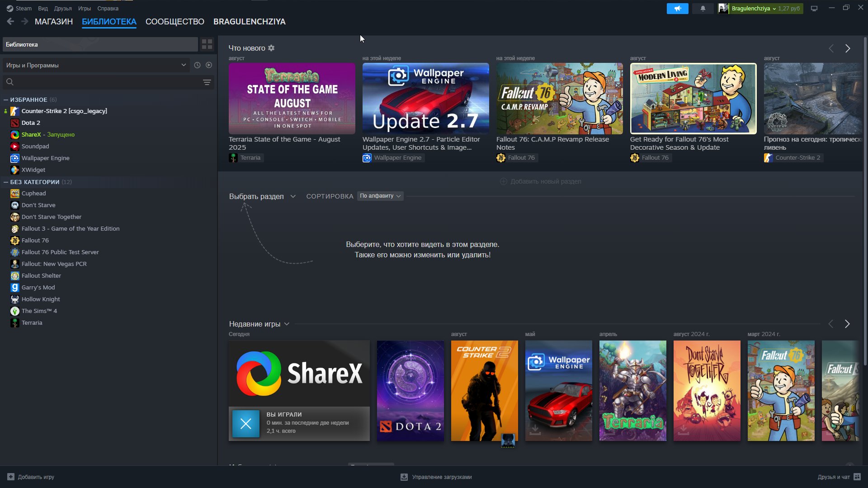The image size is (868, 488).
Task: Open the Друзья menu
Action: point(63,9)
